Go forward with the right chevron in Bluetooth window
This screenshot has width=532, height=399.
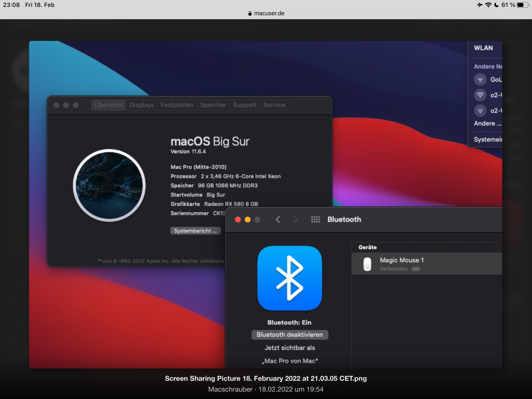coord(296,219)
